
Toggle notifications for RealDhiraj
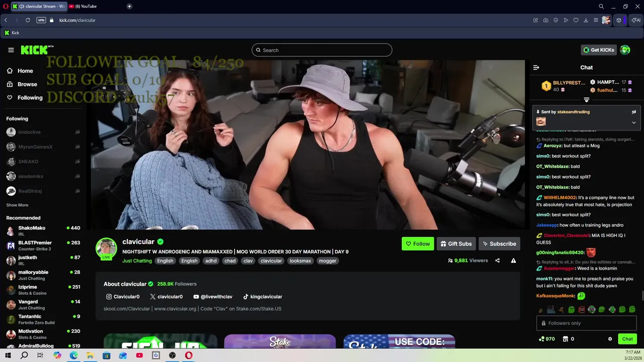[77, 191]
